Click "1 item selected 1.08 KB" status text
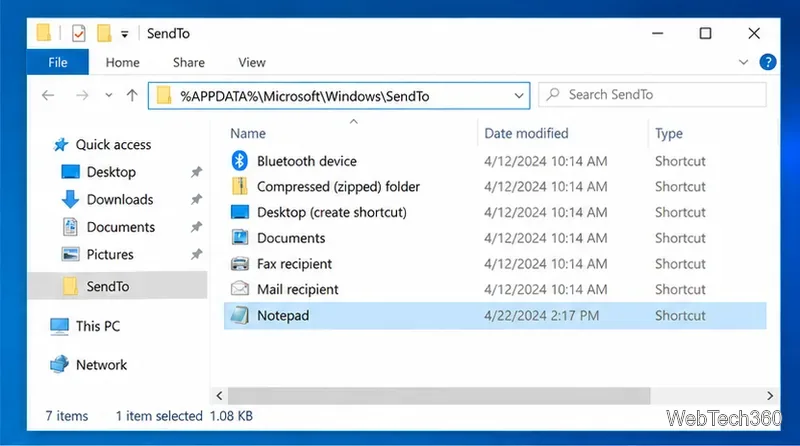This screenshot has height=446, width=800. (x=184, y=416)
